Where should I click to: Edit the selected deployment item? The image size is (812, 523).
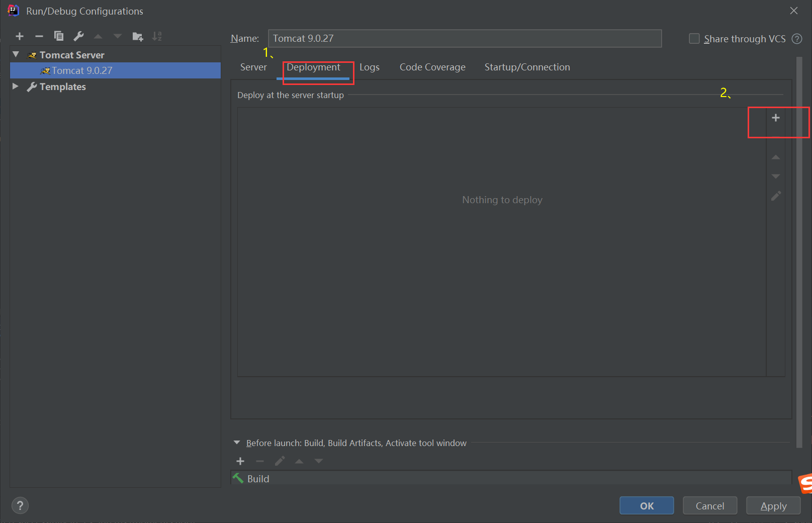(x=776, y=196)
